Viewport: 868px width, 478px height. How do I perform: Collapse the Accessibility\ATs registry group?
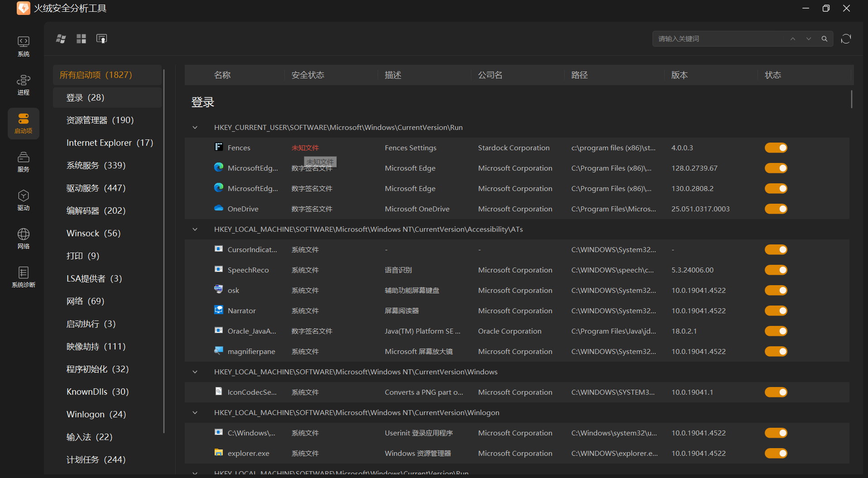195,229
